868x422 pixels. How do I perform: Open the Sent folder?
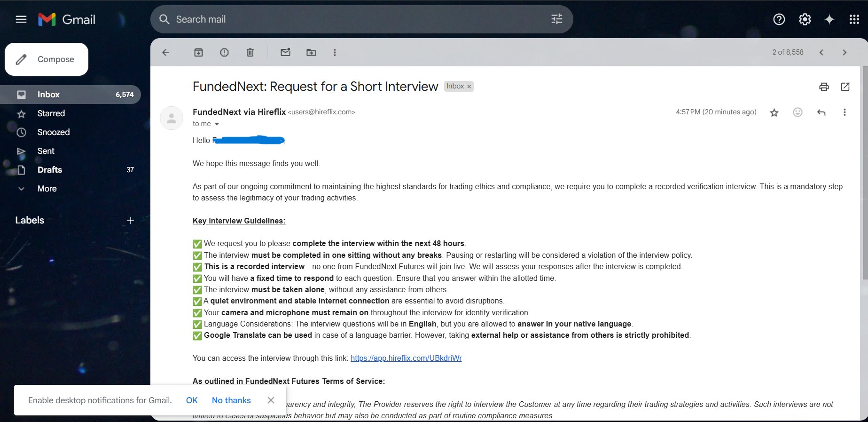(x=70, y=151)
